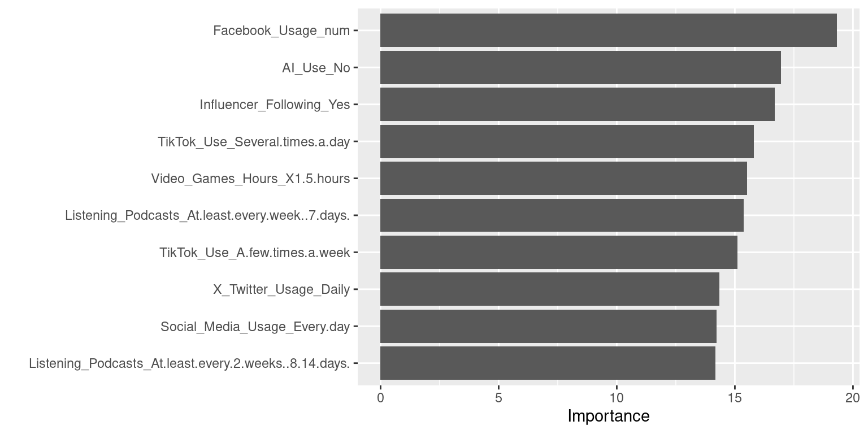
Task: Click the AI_Use_No axis label text
Action: tap(316, 68)
